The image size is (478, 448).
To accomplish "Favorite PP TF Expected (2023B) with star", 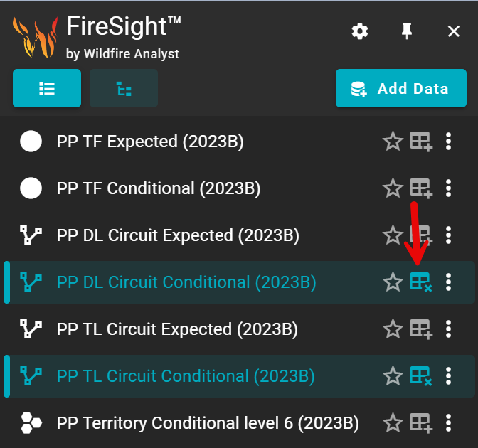I will (x=393, y=142).
